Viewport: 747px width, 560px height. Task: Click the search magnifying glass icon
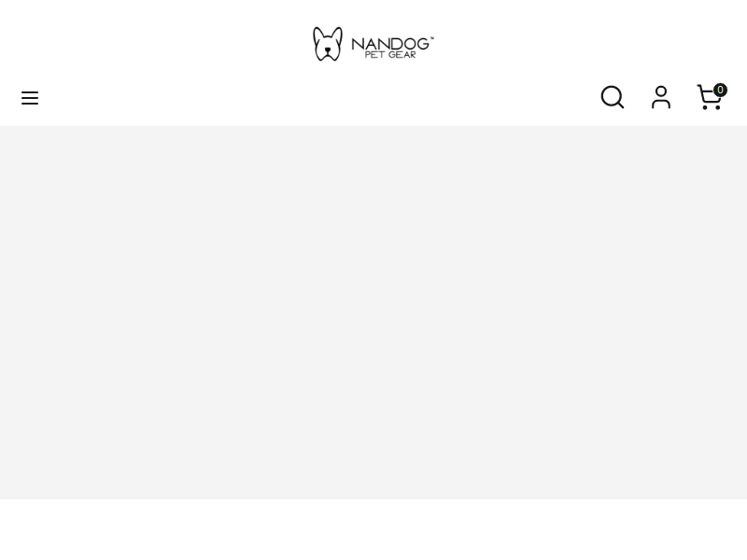pyautogui.click(x=613, y=97)
